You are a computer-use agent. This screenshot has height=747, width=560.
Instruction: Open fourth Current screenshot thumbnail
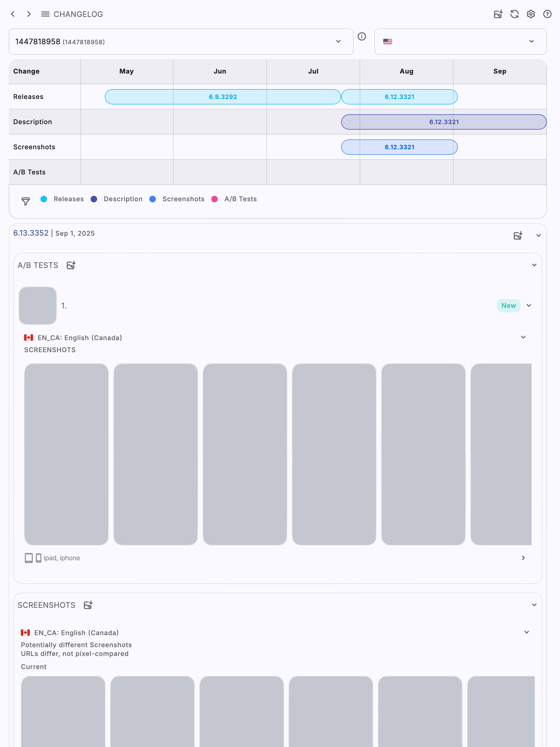coord(331,711)
